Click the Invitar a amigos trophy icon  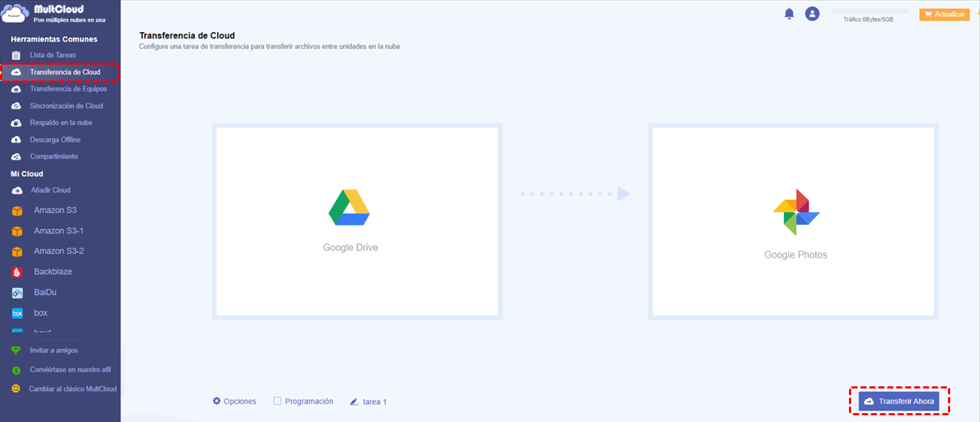16,351
